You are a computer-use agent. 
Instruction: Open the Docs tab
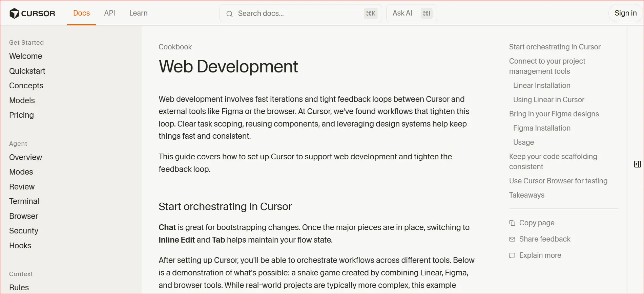click(x=81, y=13)
